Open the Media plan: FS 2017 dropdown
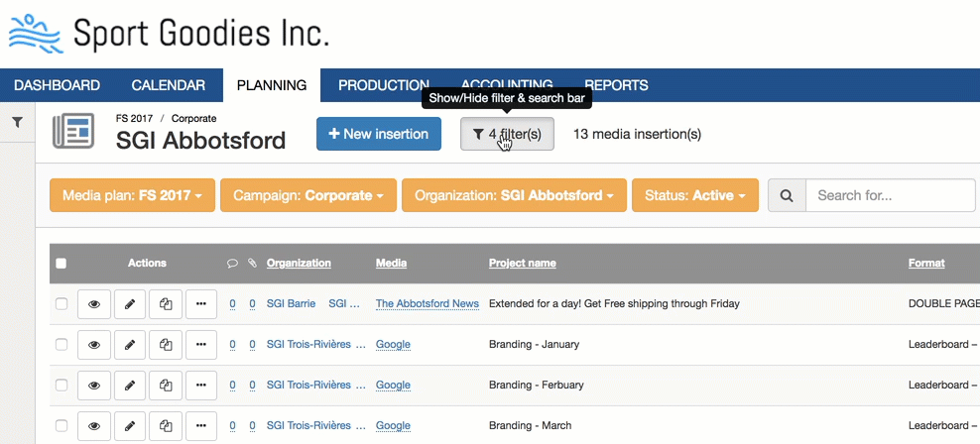 coord(132,195)
